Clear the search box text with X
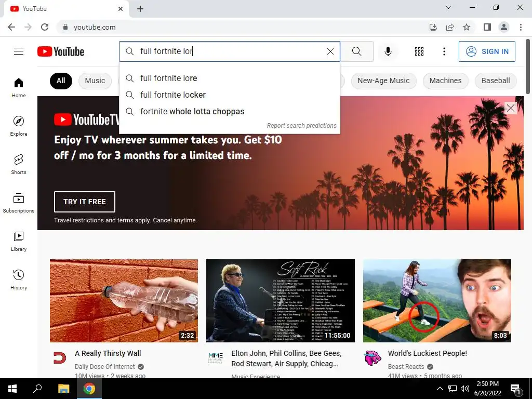 [330, 51]
